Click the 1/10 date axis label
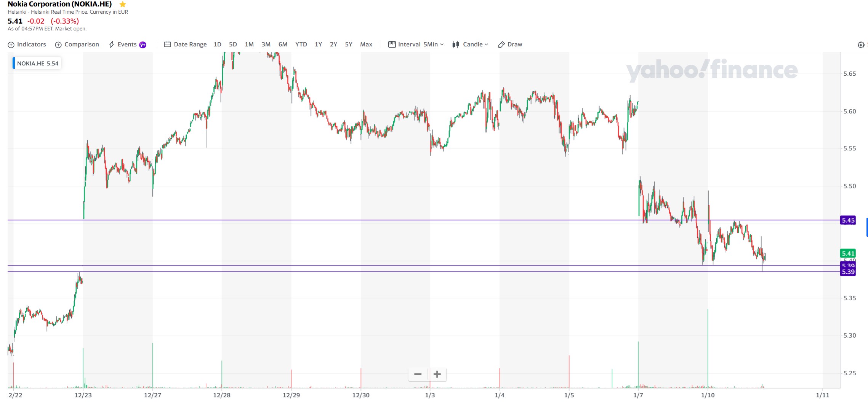 708,395
